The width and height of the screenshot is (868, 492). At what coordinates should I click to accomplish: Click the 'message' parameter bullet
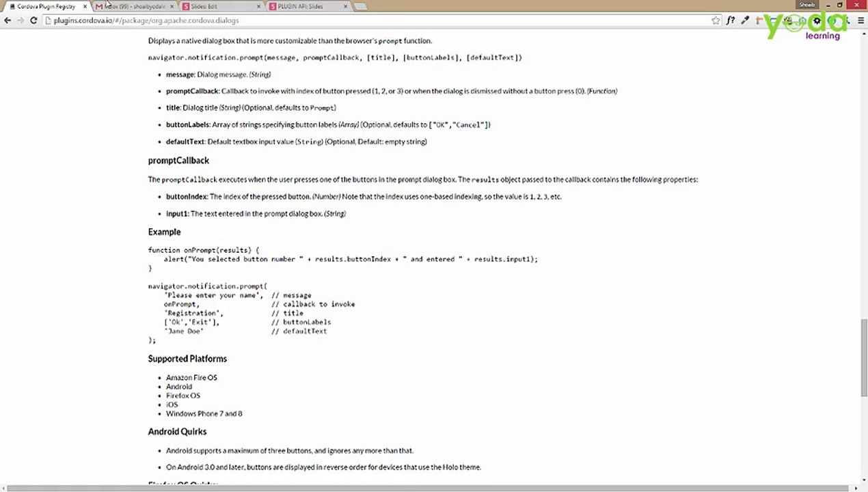218,74
